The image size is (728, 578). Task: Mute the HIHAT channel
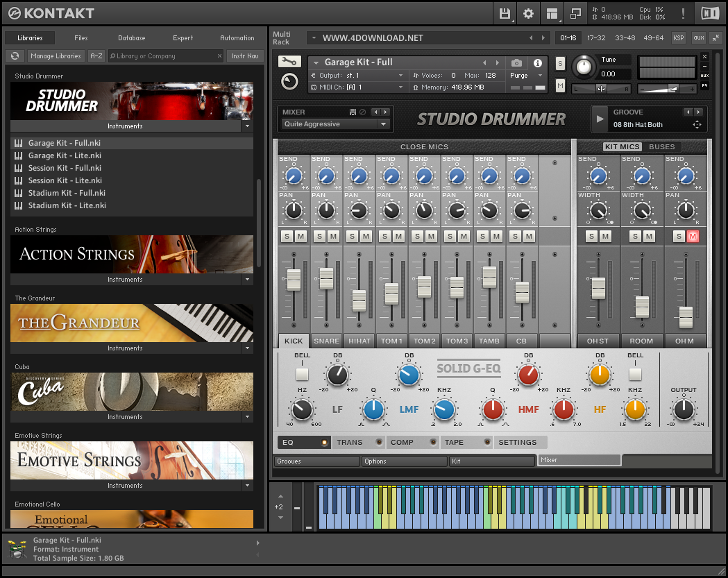tap(366, 237)
